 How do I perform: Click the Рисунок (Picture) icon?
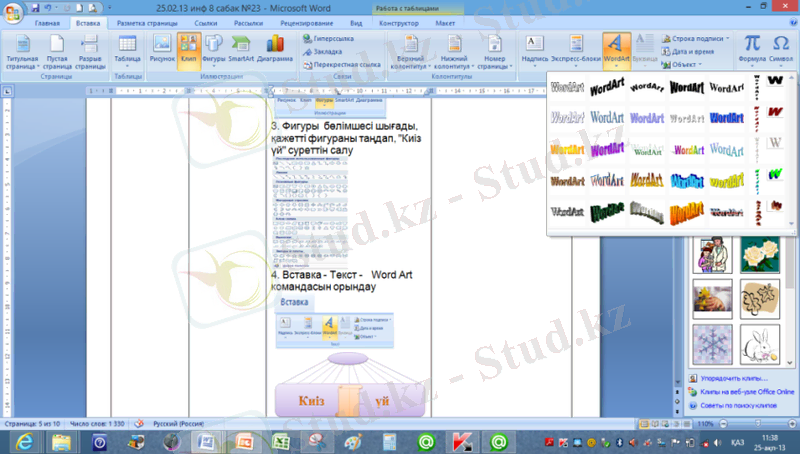pyautogui.click(x=162, y=48)
